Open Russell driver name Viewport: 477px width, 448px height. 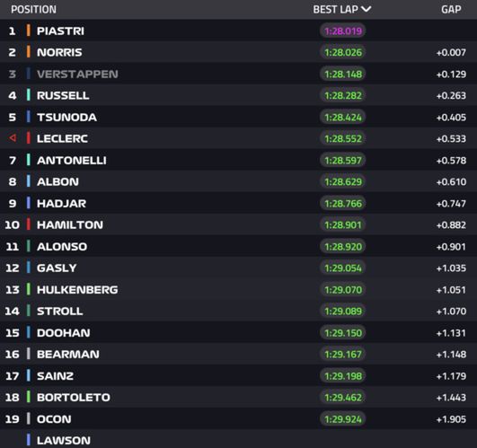tap(63, 95)
